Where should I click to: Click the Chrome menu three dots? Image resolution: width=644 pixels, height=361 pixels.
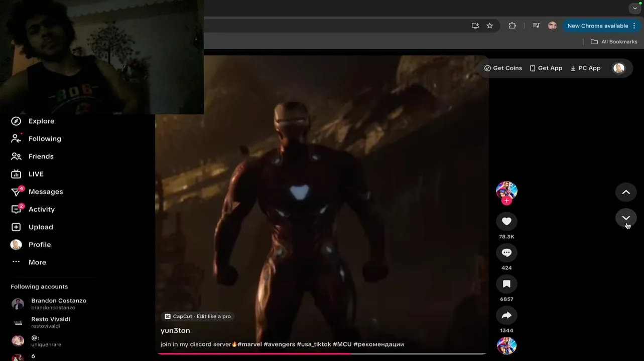click(x=634, y=26)
